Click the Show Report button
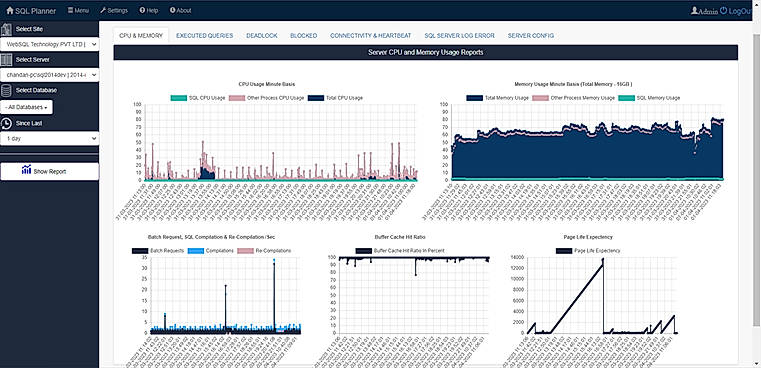 (x=50, y=171)
